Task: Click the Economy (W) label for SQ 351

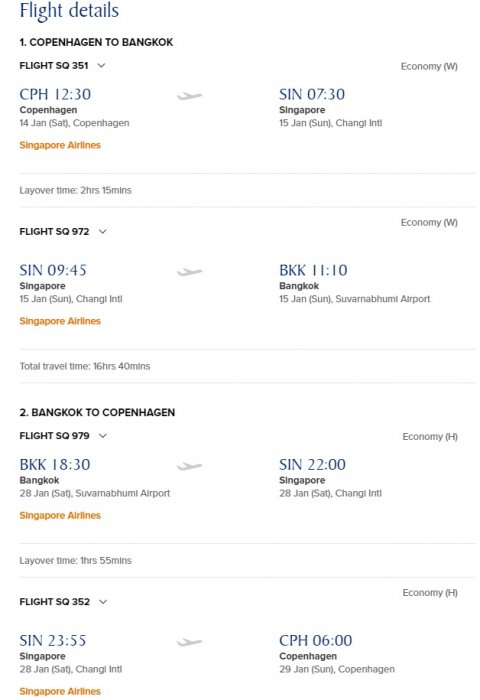Action: pyautogui.click(x=429, y=67)
